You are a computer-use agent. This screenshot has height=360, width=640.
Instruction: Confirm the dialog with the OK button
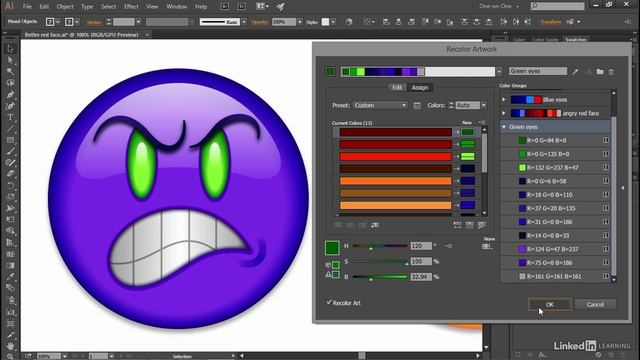click(550, 304)
